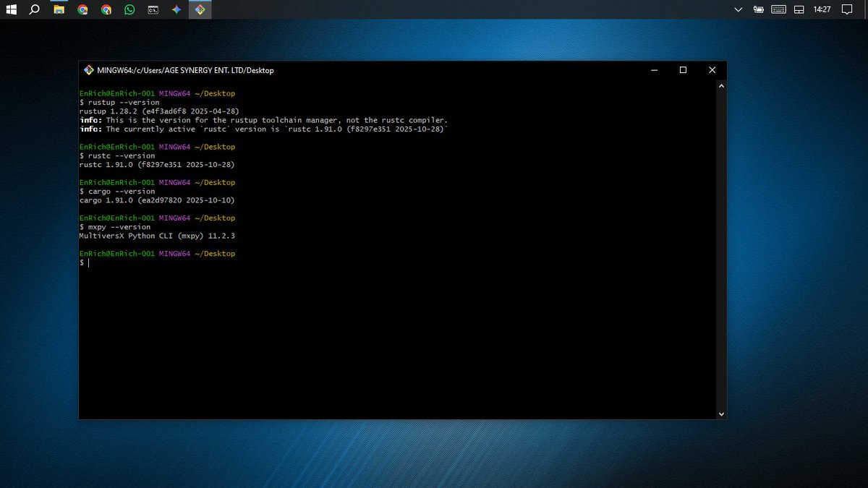
Task: Close the MINGW64 terminal window
Action: (x=712, y=70)
